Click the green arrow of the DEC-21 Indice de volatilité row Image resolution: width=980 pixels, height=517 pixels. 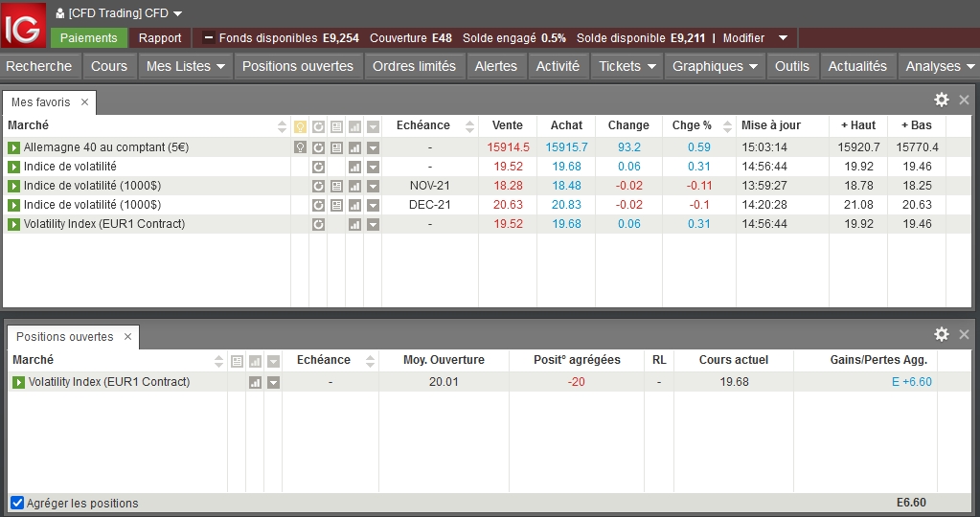click(x=13, y=205)
